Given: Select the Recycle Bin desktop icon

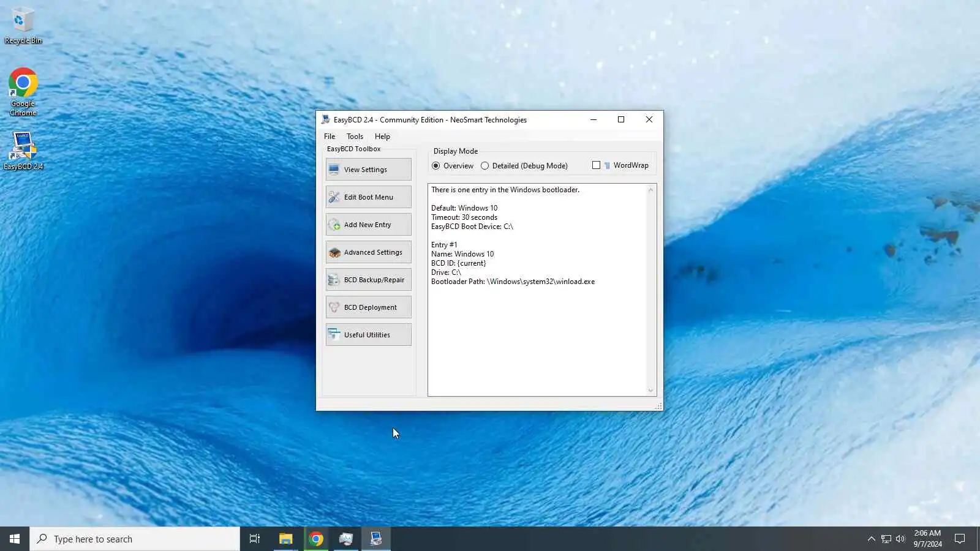Looking at the screenshot, I should pos(23,26).
